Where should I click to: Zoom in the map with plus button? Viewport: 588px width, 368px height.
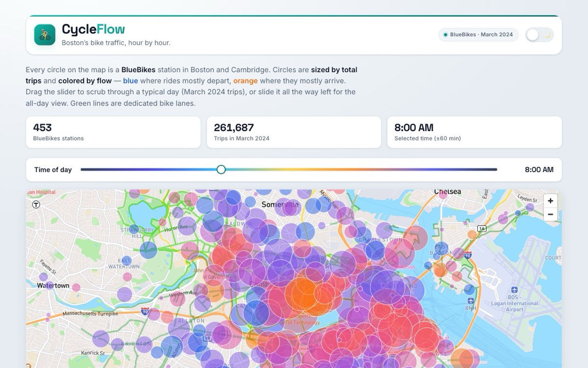coord(550,201)
